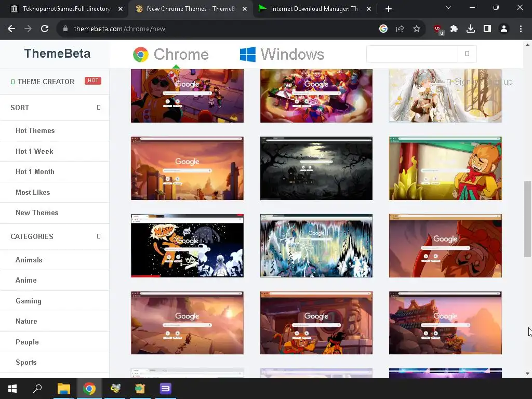View site information lock icon
Screen dimensions: 532x399
point(65,29)
